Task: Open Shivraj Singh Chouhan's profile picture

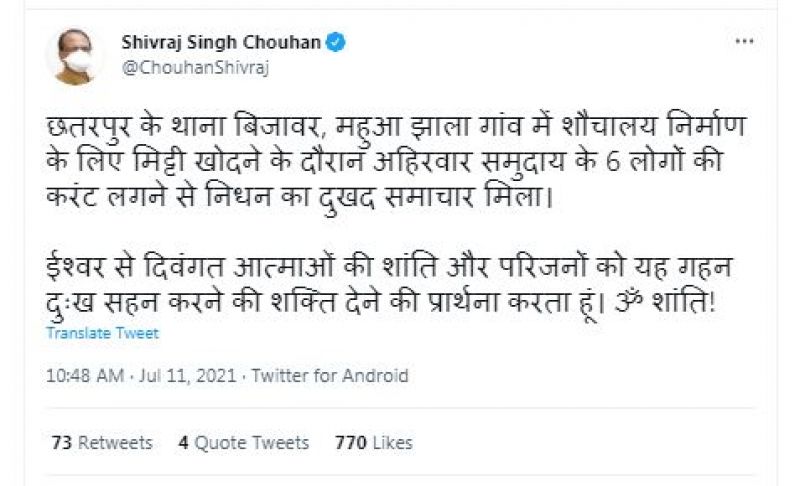Action: coord(75,56)
